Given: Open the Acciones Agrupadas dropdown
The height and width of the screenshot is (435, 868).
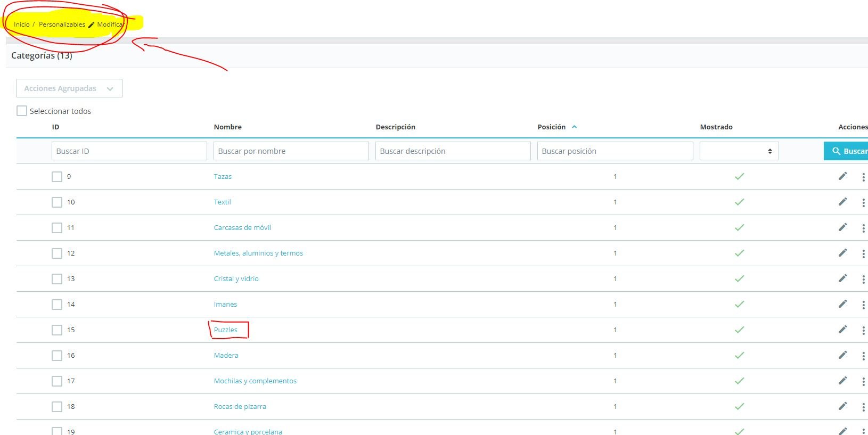Looking at the screenshot, I should point(69,88).
